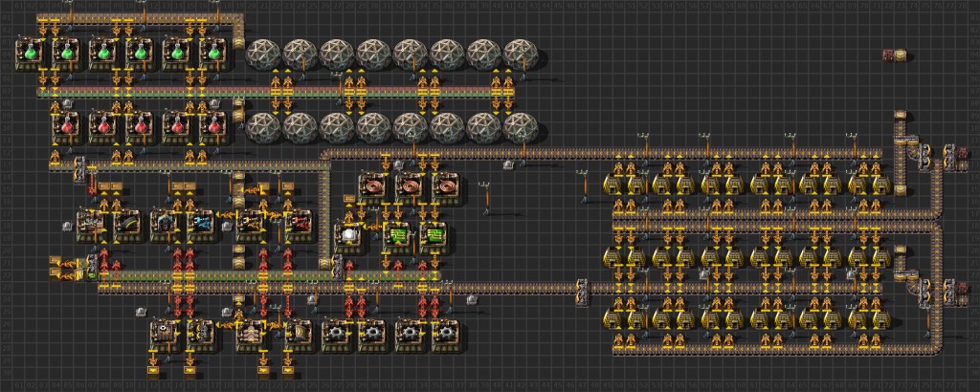Select the leftmost green science pack assembler
The width and height of the screenshot is (980, 392).
tap(30, 54)
